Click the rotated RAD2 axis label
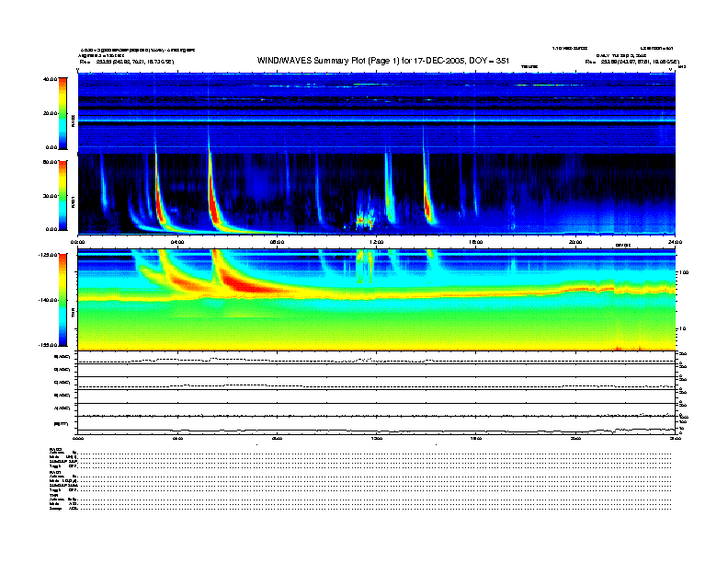 73,121
